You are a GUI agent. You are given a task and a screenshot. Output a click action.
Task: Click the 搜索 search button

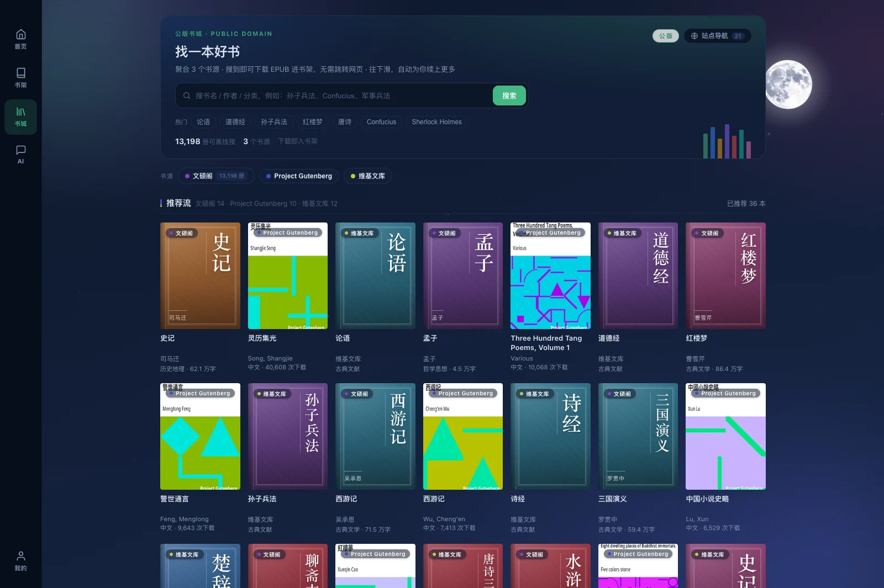pyautogui.click(x=509, y=96)
